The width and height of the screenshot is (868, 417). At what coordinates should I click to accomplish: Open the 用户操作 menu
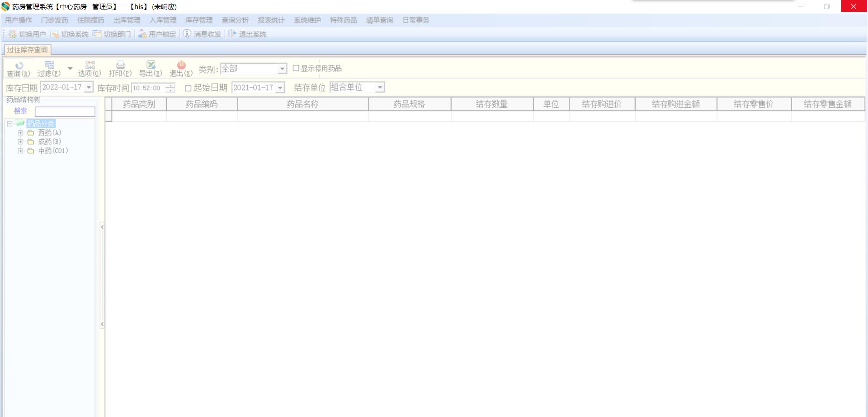(19, 20)
